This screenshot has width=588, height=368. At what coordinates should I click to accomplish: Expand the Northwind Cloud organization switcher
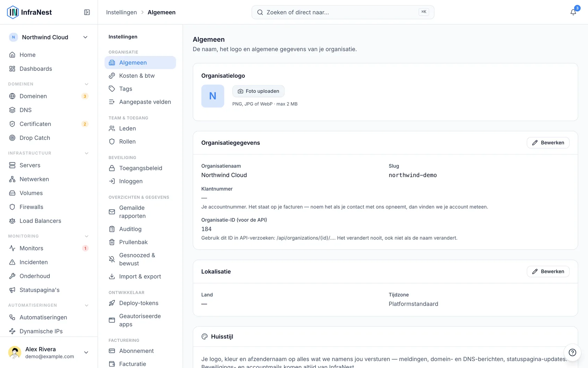pos(48,37)
